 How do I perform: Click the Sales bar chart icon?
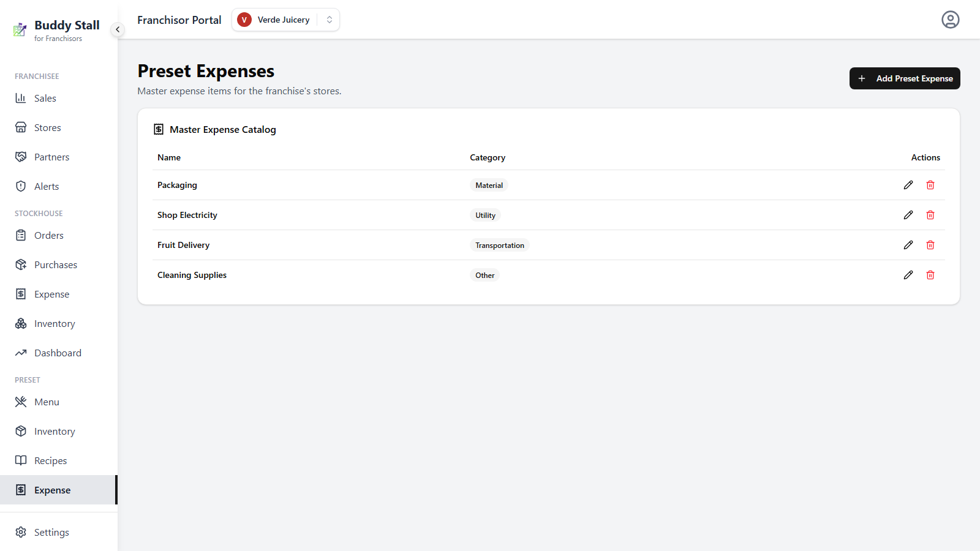(x=21, y=98)
